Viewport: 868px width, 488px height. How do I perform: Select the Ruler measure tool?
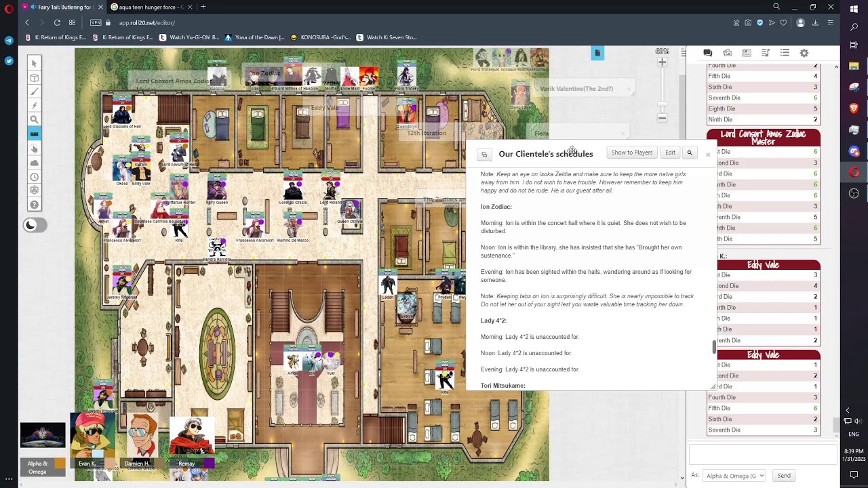34,134
